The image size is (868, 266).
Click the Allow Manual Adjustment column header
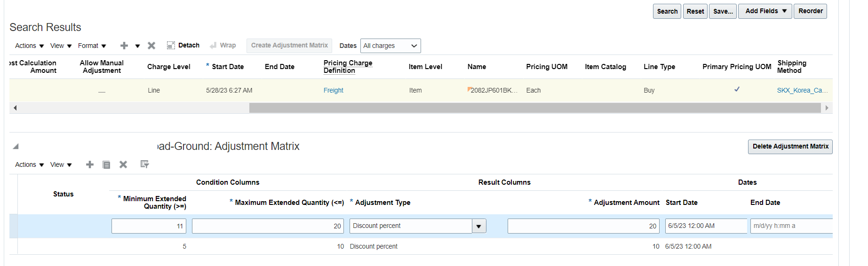pos(102,67)
